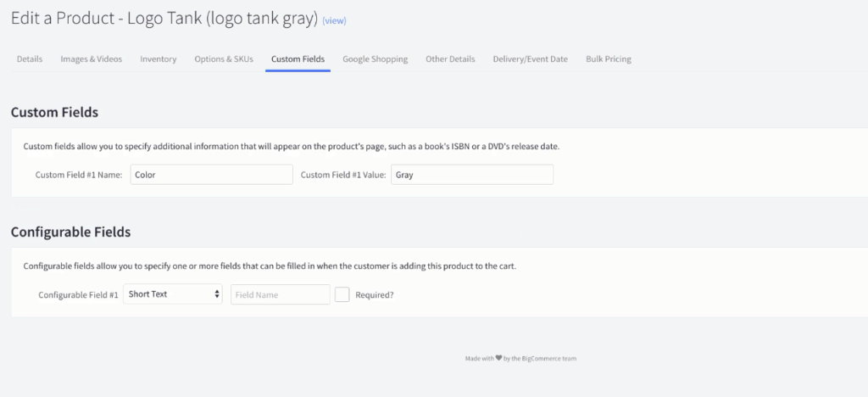
Task: Expand the Short Text type dropdown
Action: [x=174, y=294]
